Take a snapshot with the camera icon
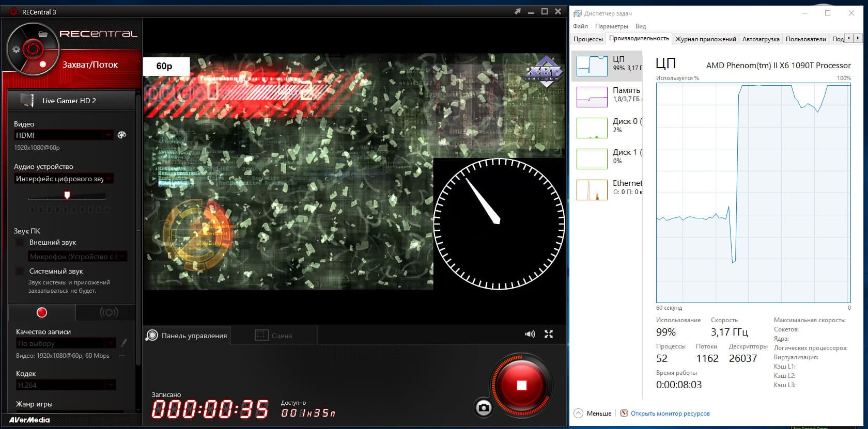868x429 pixels. tap(484, 408)
